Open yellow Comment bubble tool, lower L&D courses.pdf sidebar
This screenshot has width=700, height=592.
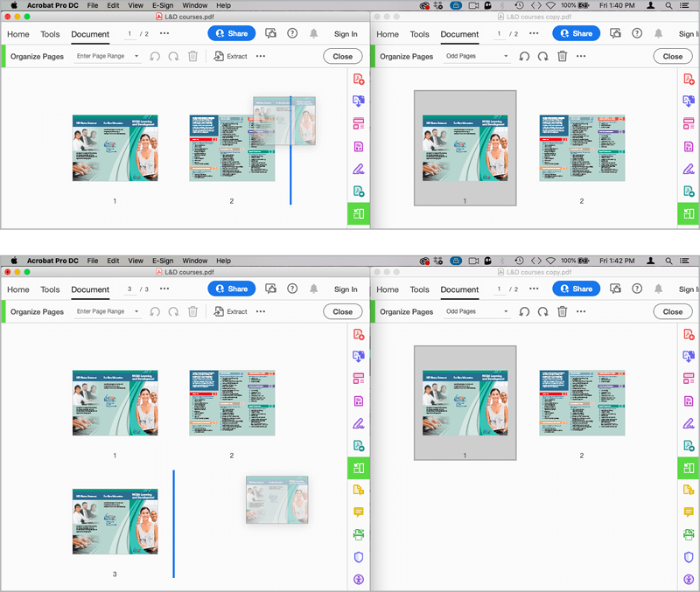point(359,512)
